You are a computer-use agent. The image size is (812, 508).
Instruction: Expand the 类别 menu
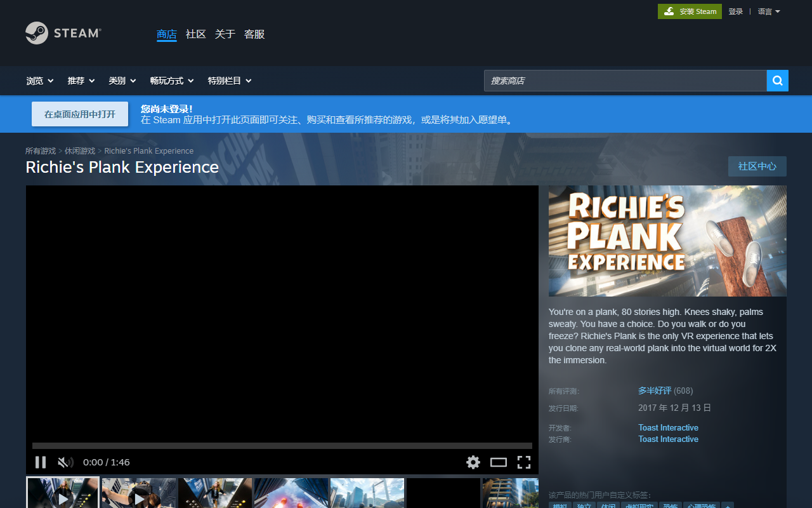coord(122,81)
